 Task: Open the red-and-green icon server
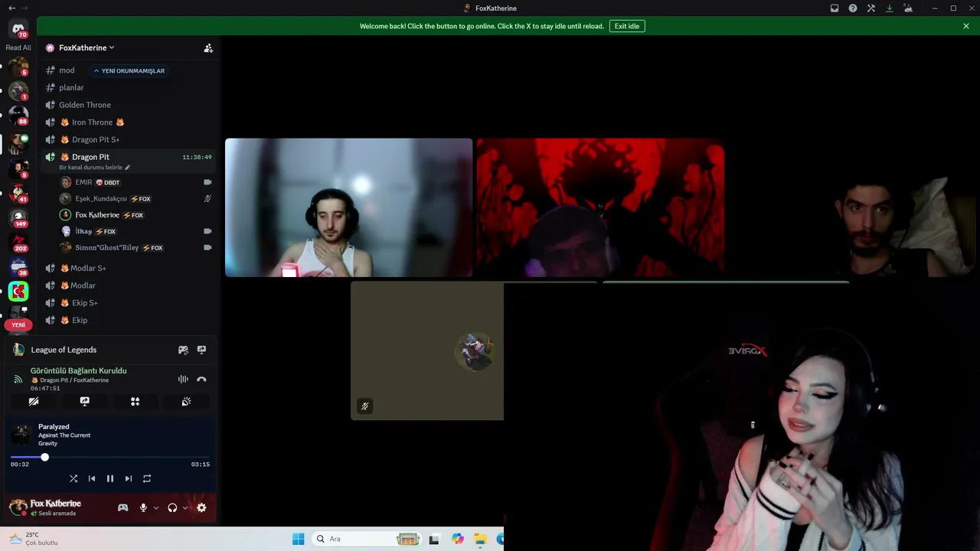coord(18,291)
